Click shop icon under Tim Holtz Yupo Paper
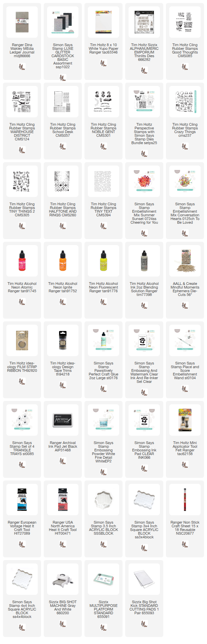The width and height of the screenshot is (207, 644). click(x=103, y=63)
